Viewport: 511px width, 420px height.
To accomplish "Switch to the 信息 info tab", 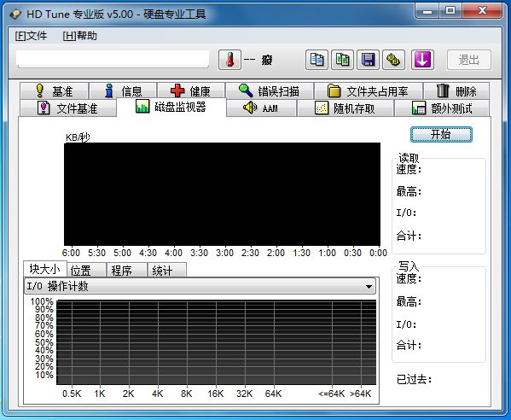I will coord(123,91).
